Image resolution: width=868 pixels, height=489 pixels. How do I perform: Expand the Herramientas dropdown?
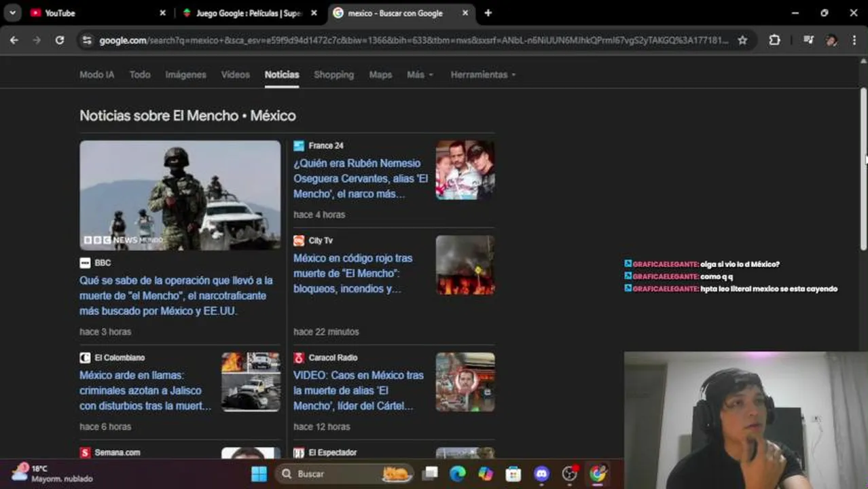pos(483,75)
